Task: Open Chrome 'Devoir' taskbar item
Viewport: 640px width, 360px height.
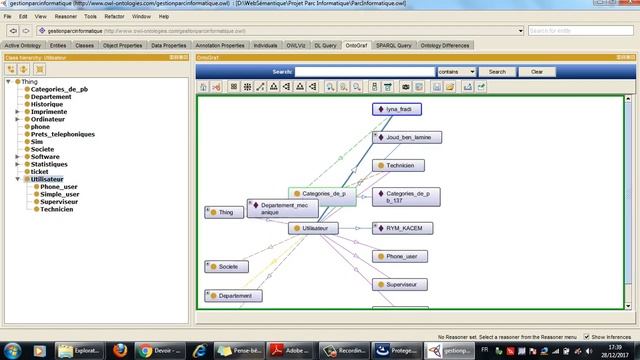Action: click(x=160, y=351)
